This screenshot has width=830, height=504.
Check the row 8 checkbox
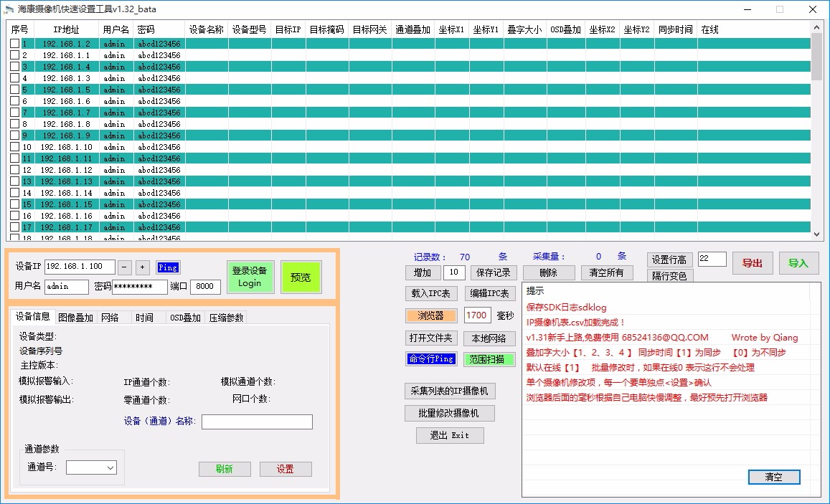pos(15,124)
